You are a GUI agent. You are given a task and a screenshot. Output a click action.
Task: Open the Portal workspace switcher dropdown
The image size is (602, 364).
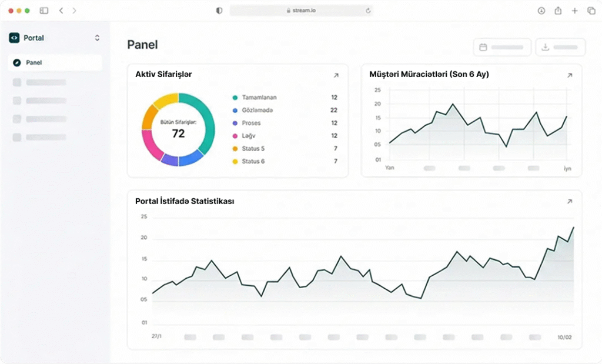(x=97, y=38)
